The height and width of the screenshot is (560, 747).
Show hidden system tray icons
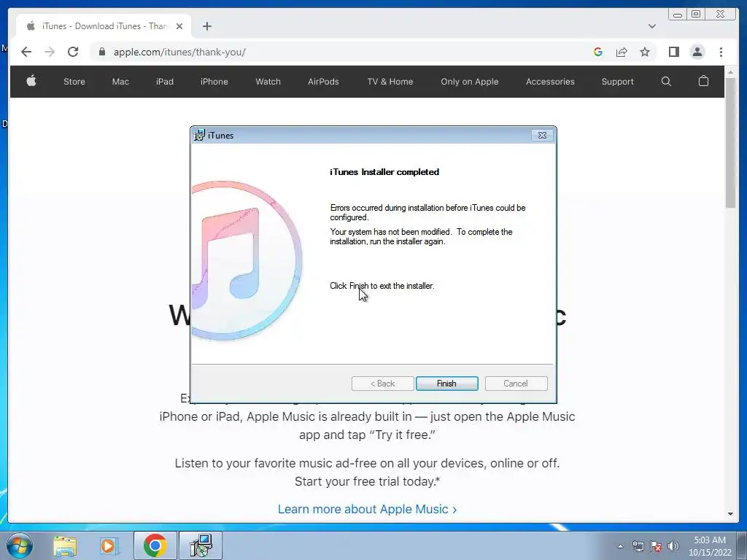tap(620, 546)
